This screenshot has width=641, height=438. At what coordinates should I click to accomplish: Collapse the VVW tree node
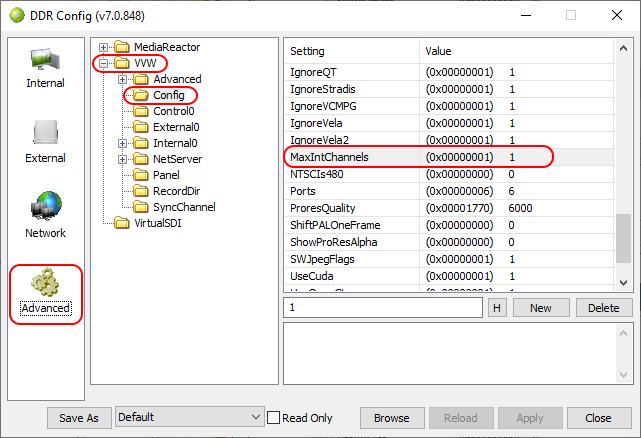point(103,63)
